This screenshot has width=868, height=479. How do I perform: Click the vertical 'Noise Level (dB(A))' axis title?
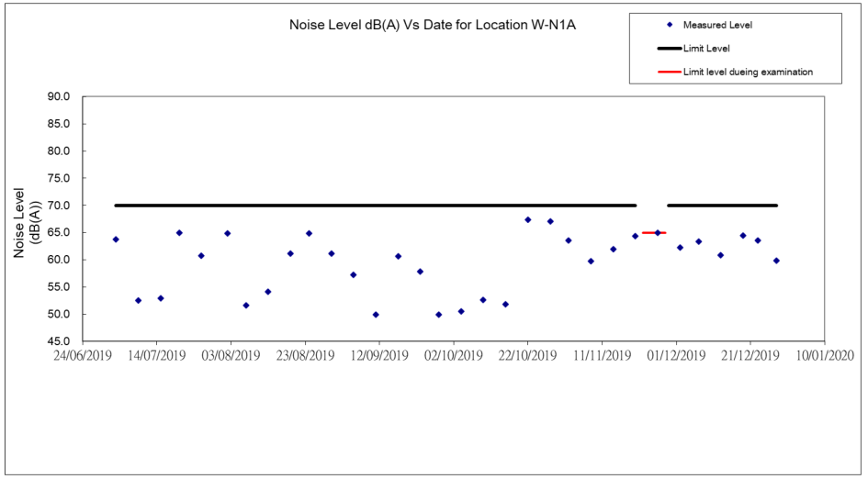click(25, 221)
